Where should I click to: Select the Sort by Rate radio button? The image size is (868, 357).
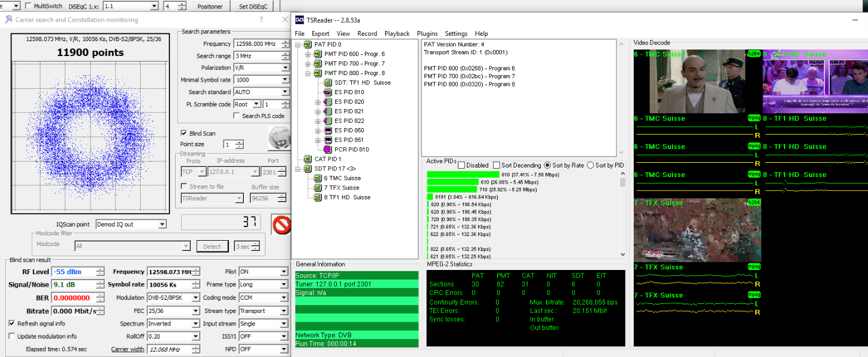pyautogui.click(x=547, y=165)
